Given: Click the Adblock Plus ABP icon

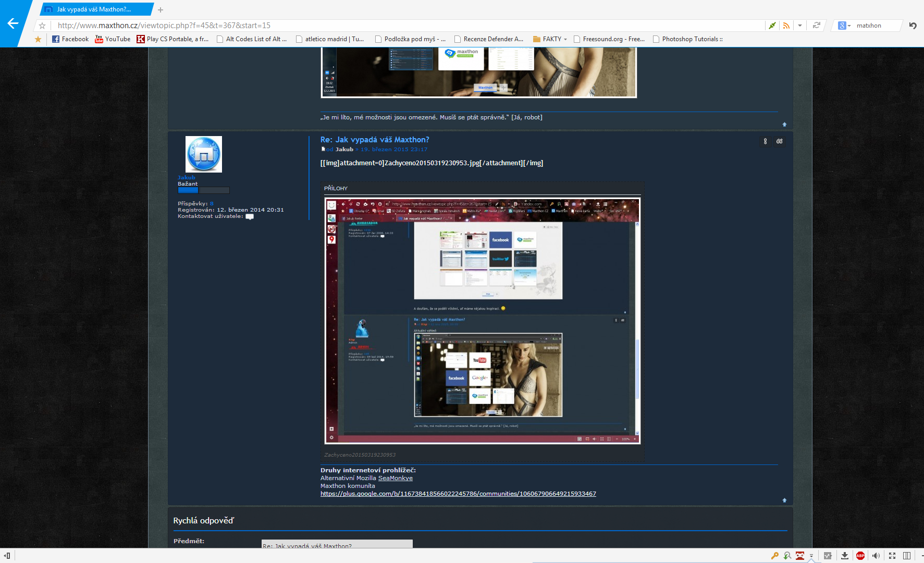Looking at the screenshot, I should [860, 556].
